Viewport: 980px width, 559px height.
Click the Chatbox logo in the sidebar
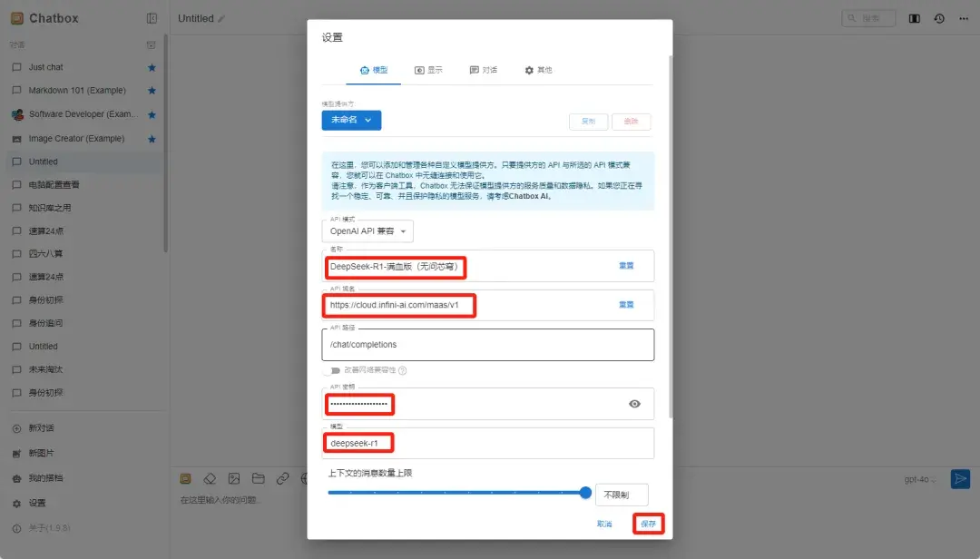click(17, 18)
